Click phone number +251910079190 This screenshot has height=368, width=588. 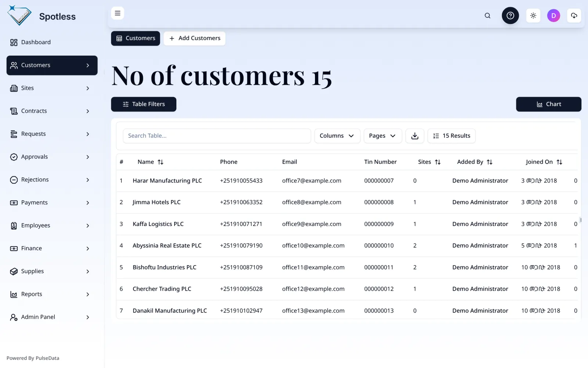click(x=241, y=246)
